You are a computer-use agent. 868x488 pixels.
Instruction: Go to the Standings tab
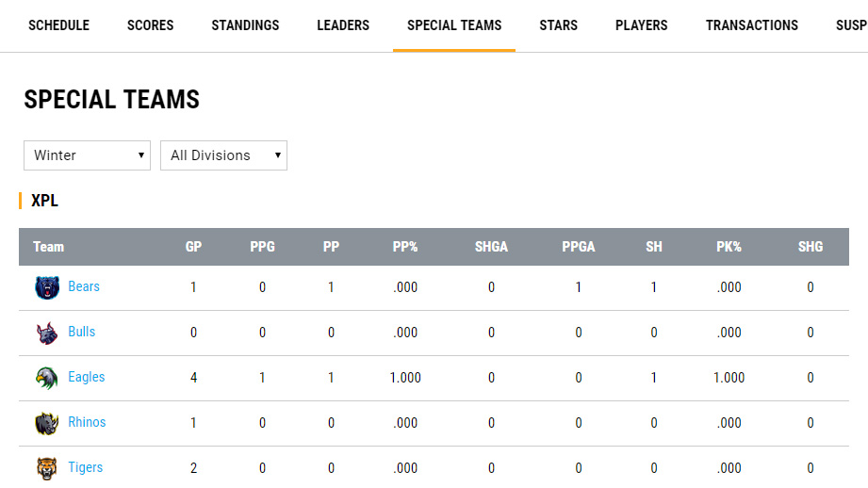tap(245, 25)
